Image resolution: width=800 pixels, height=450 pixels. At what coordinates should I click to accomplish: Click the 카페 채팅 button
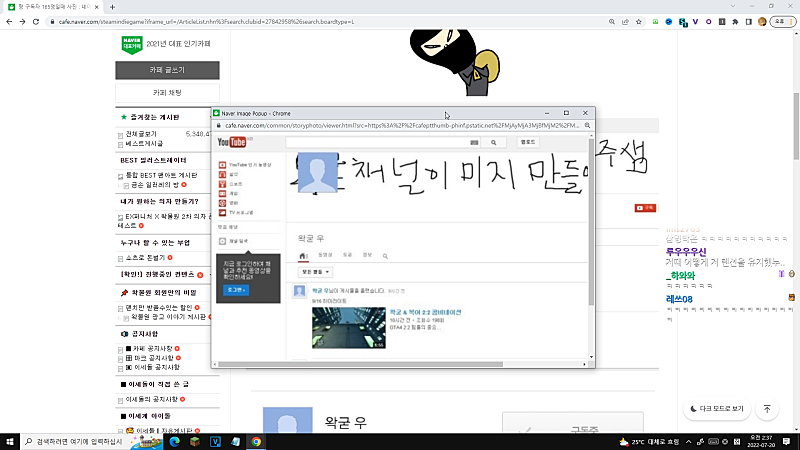(x=167, y=92)
